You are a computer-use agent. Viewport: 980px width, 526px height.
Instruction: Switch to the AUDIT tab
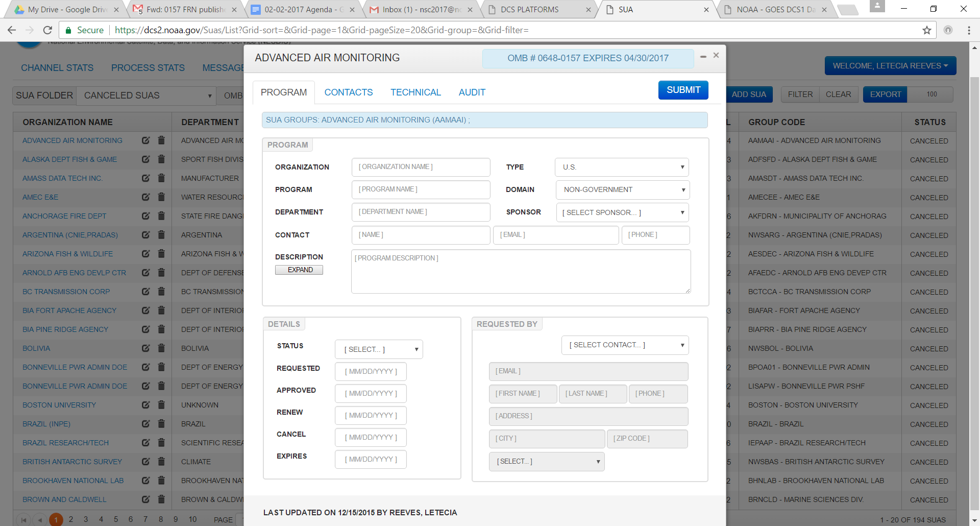[x=472, y=92]
